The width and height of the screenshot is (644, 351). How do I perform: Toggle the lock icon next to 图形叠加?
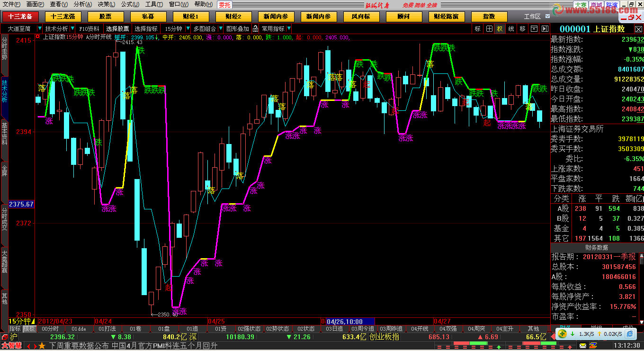tap(256, 28)
